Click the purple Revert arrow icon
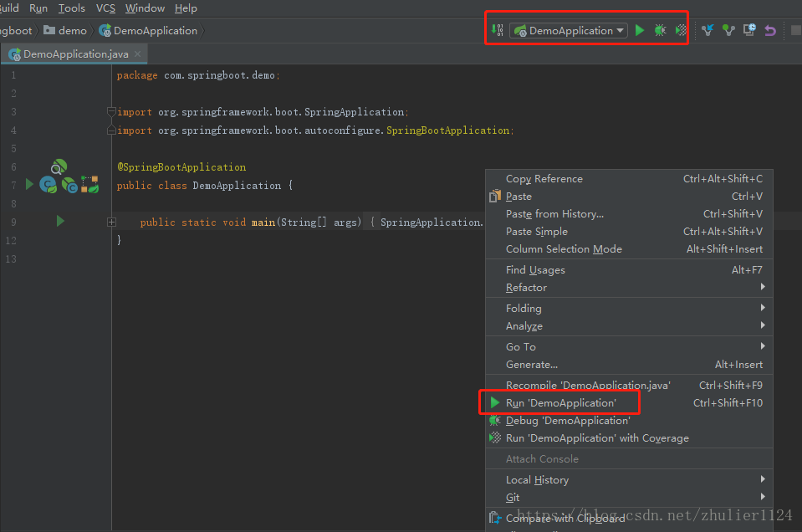The height and width of the screenshot is (532, 802). (770, 31)
